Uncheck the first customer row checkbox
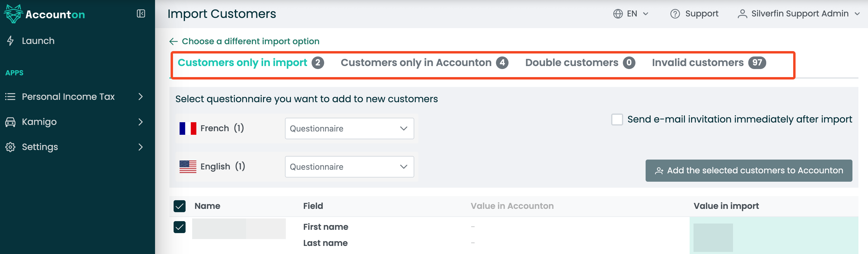This screenshot has height=254, width=868. tap(180, 227)
